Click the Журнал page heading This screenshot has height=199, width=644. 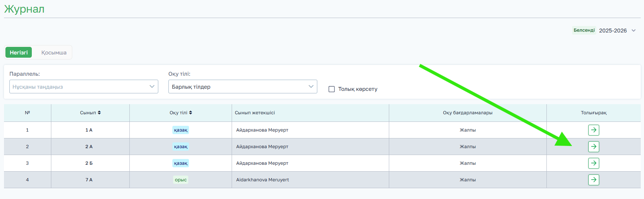click(24, 9)
